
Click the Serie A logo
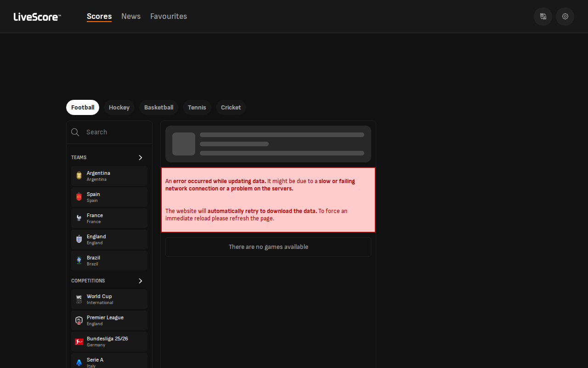click(79, 363)
